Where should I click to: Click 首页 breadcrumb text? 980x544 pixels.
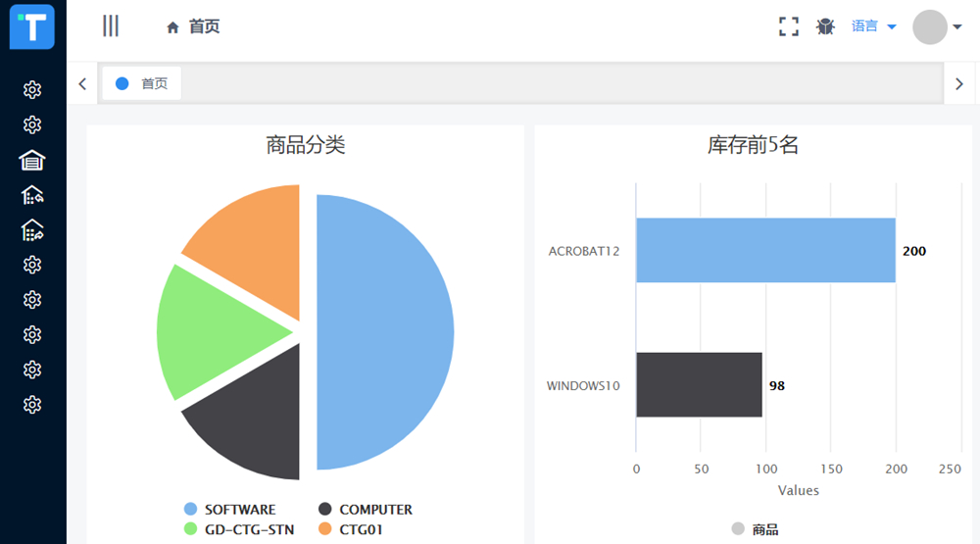tap(205, 26)
